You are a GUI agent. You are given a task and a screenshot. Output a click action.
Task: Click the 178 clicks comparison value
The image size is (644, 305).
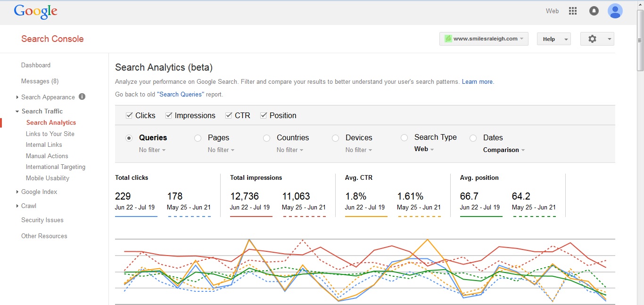(x=175, y=196)
